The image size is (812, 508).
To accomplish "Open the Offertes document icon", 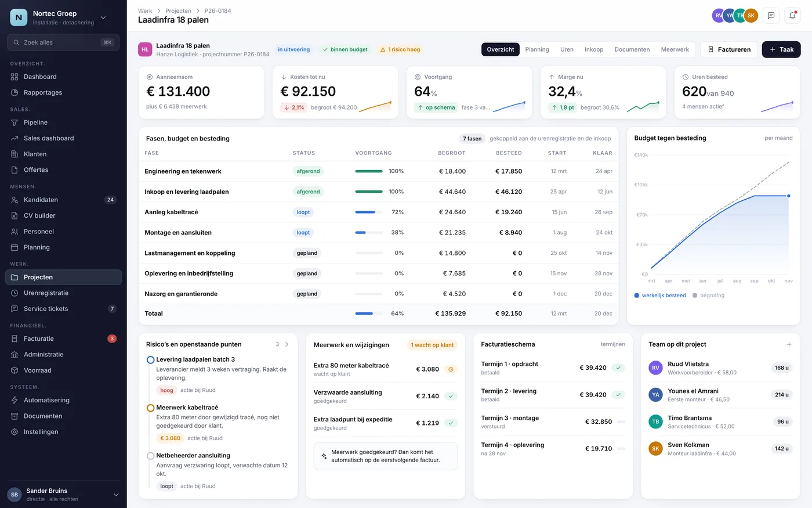I will point(14,170).
